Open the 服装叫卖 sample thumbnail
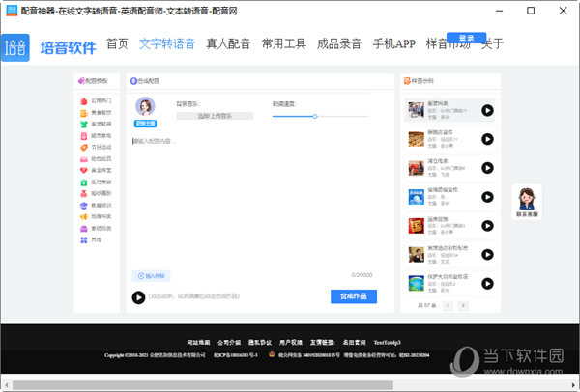The width and height of the screenshot is (580, 392). tap(416, 110)
